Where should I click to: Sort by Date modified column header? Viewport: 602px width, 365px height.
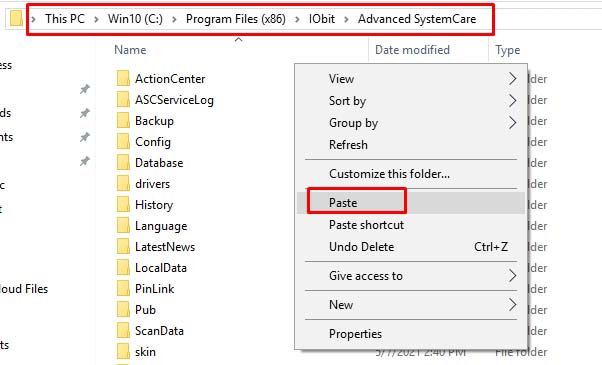pyautogui.click(x=412, y=50)
